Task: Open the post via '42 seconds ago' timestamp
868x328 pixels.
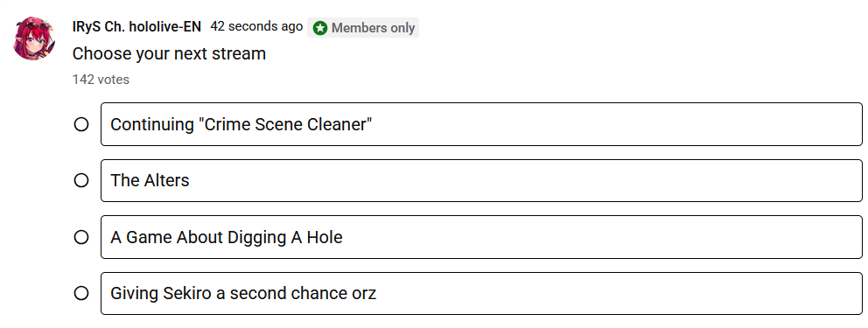Action: pos(256,26)
